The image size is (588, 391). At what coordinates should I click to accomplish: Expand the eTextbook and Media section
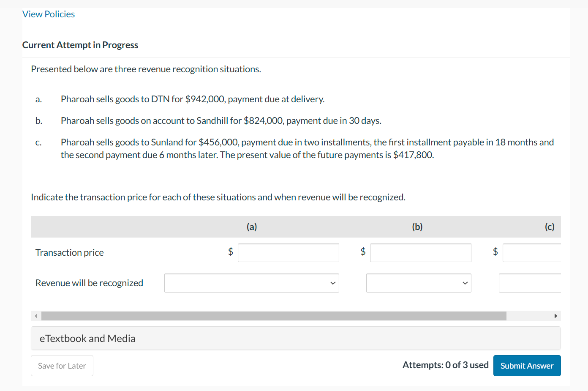87,338
